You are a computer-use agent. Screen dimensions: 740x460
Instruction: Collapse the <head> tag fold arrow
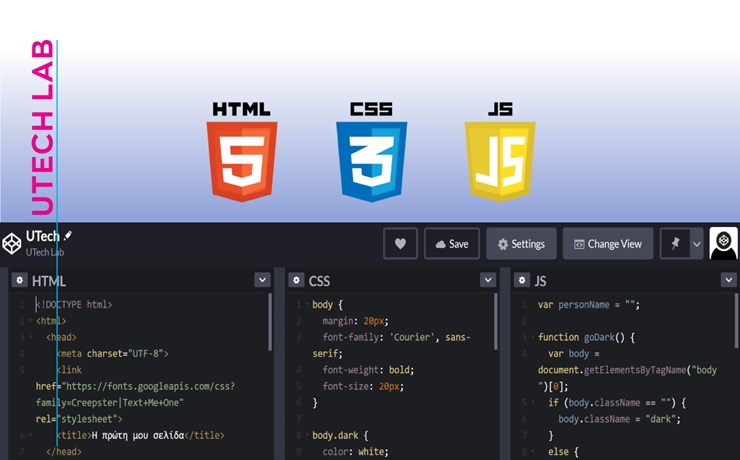coord(31,337)
